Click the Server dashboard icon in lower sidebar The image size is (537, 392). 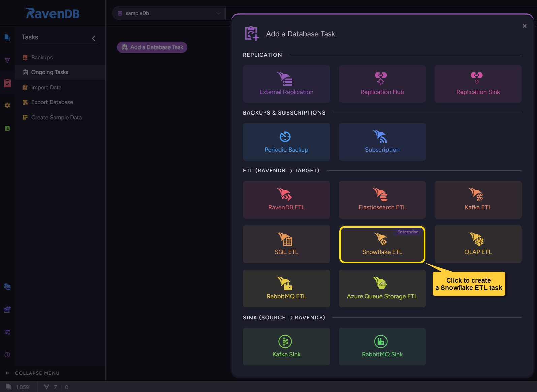pos(7,309)
